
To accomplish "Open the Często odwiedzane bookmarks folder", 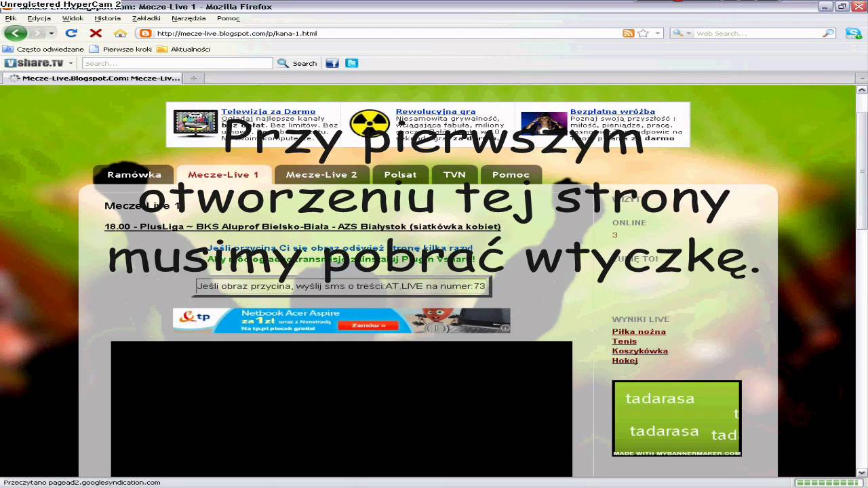I will pos(44,49).
